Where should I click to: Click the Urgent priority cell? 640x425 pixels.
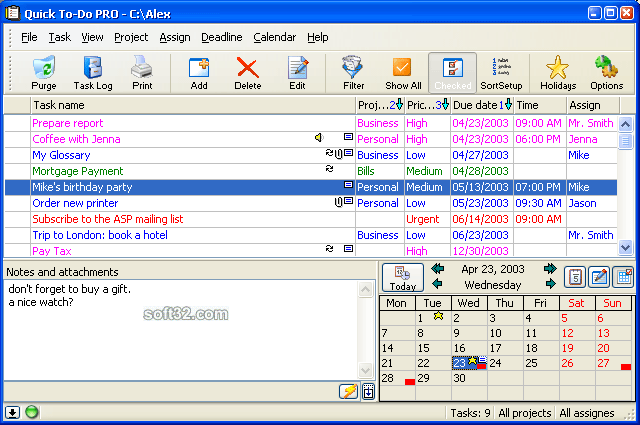click(x=427, y=219)
